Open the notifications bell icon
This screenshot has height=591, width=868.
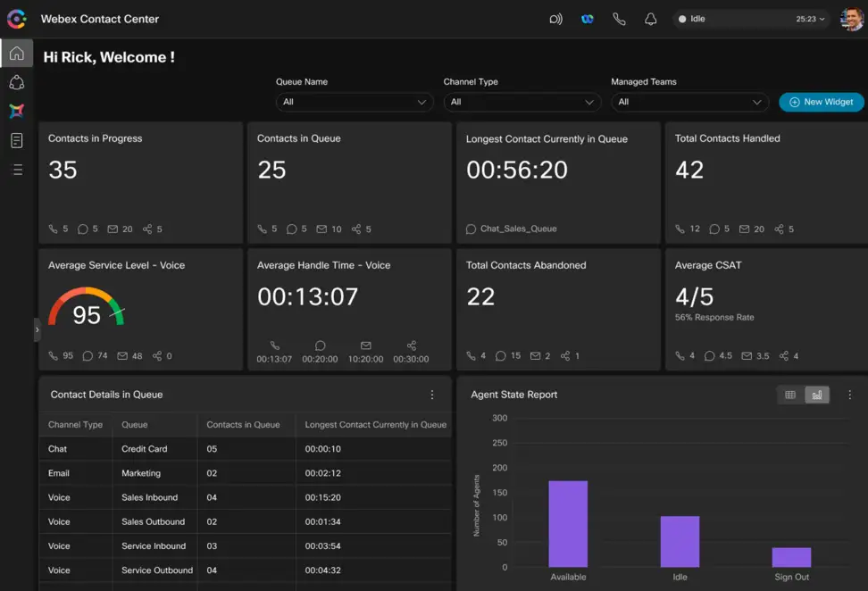[650, 20]
